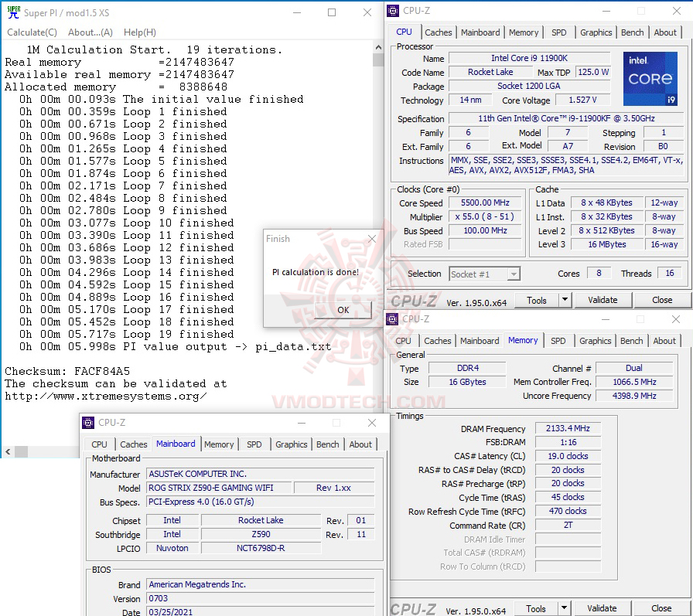Click the CPU-Z icon in Mainboard window title

click(88, 423)
